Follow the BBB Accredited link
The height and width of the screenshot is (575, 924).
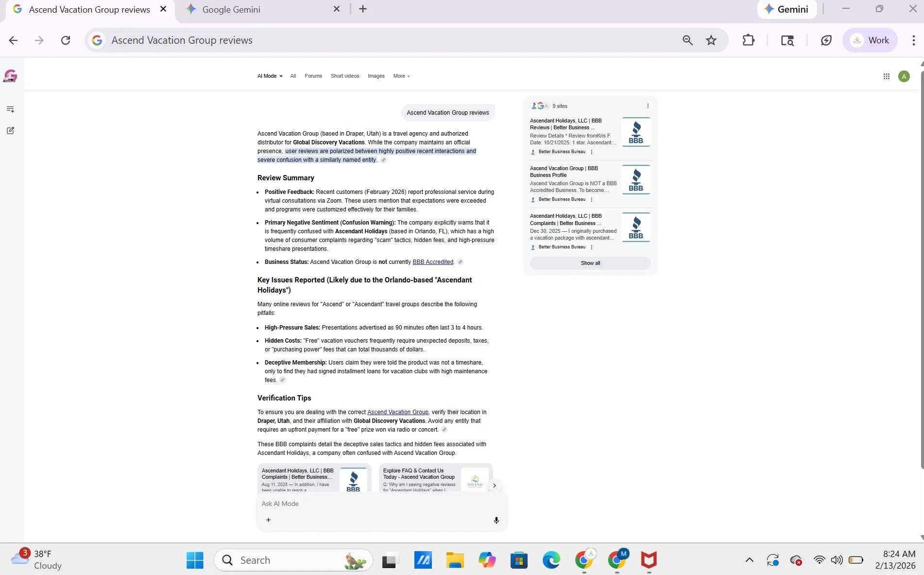[432, 262]
